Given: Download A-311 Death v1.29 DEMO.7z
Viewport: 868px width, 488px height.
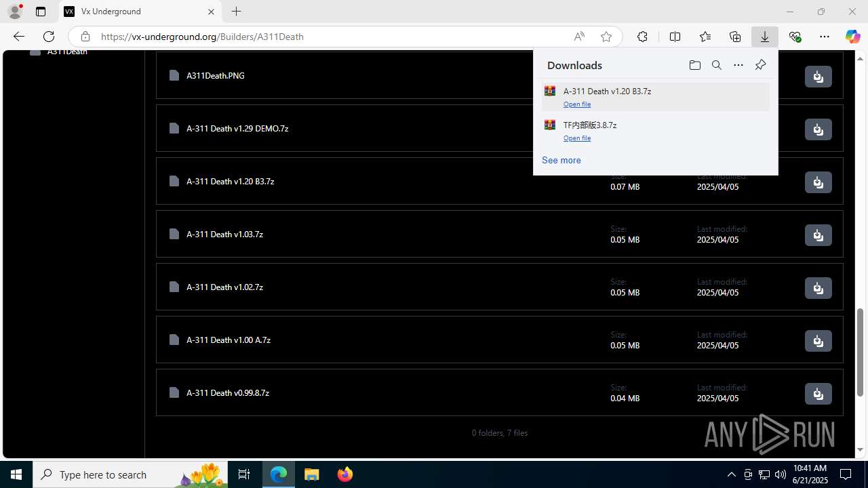Looking at the screenshot, I should click(x=818, y=129).
